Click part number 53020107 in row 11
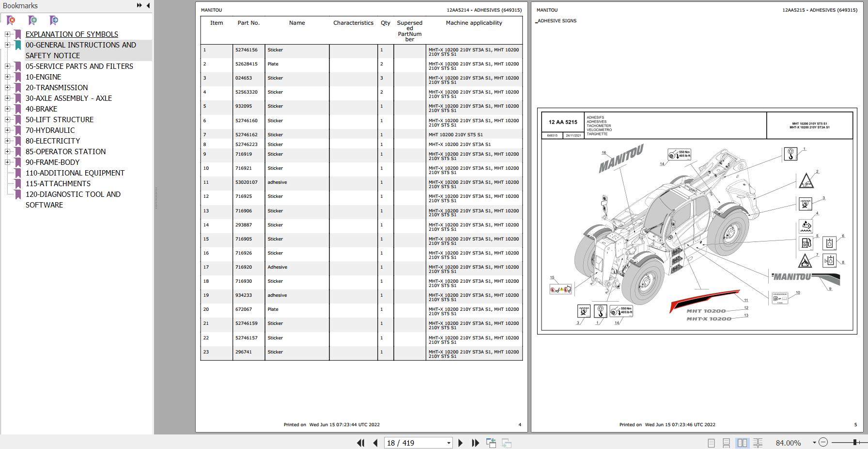868x449 pixels. (x=246, y=182)
